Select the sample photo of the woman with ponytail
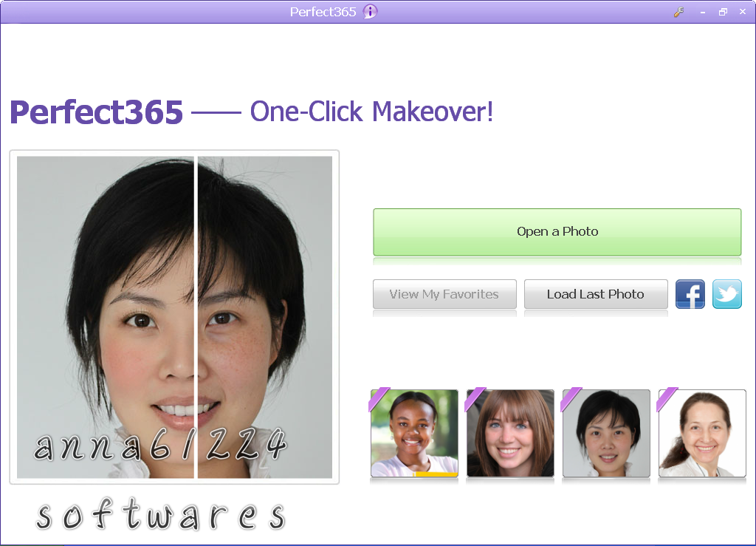The width and height of the screenshot is (756, 546). click(x=702, y=433)
